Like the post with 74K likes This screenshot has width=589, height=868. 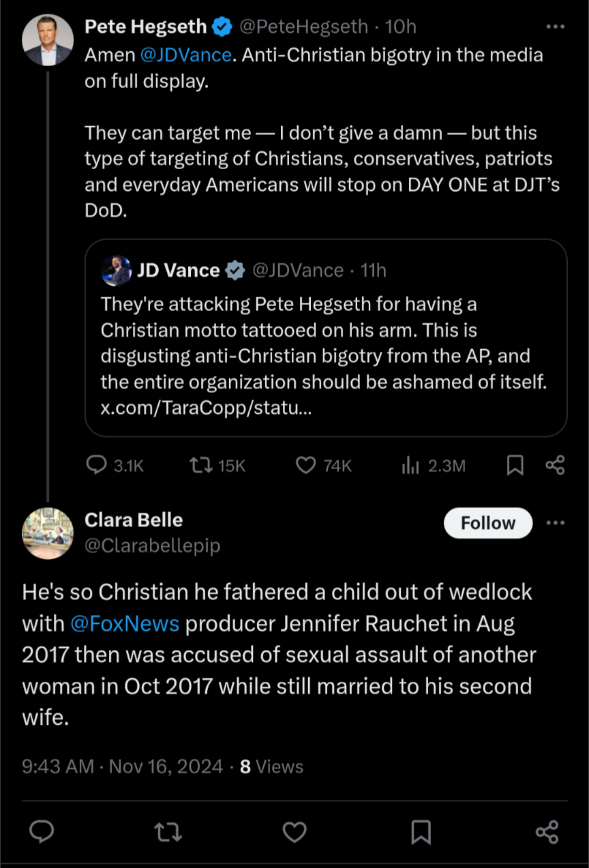coord(306,465)
